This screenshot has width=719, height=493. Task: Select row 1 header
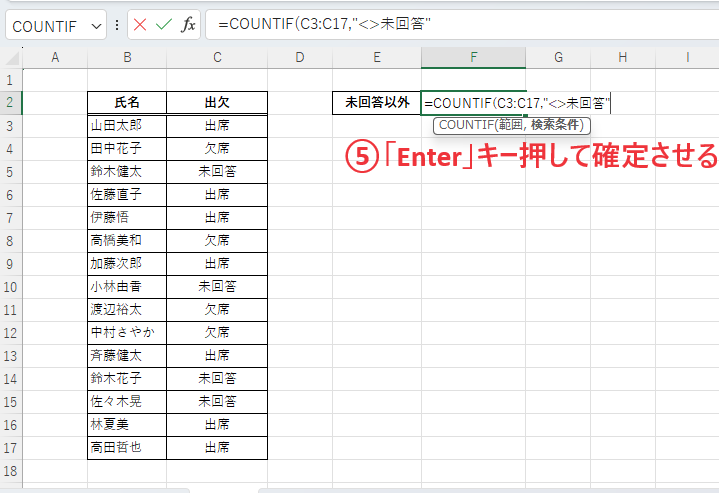point(11,80)
